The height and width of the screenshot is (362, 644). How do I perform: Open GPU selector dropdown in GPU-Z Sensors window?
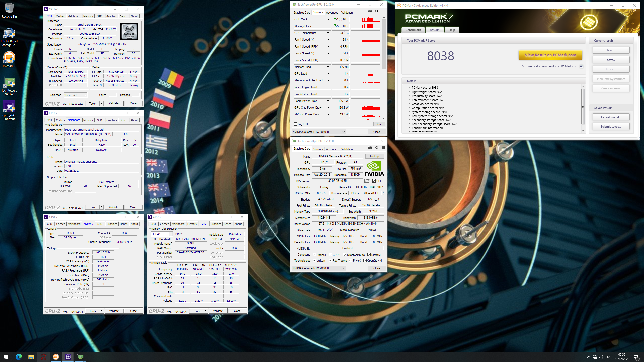click(318, 132)
